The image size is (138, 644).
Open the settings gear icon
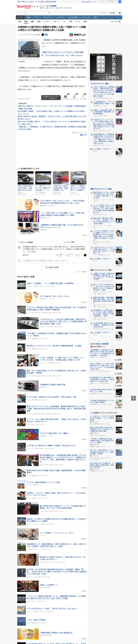click(x=120, y=13)
